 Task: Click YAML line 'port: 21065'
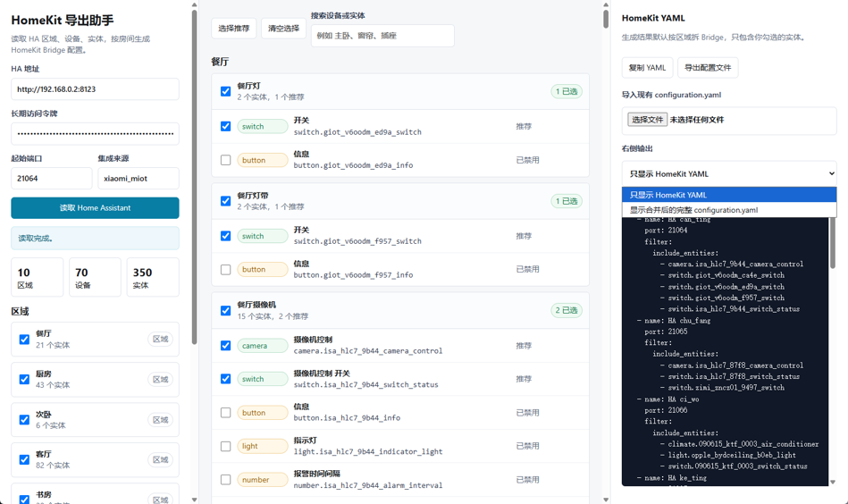coord(666,332)
